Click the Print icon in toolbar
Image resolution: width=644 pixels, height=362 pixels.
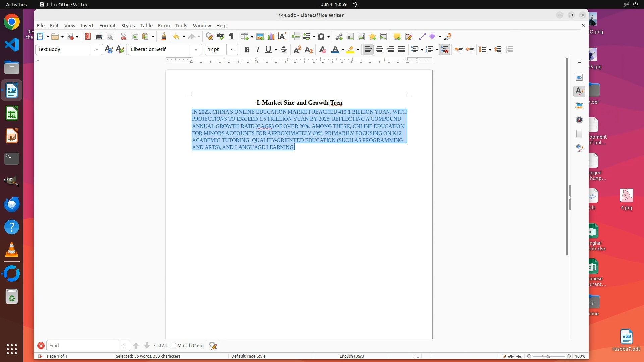pyautogui.click(x=99, y=37)
